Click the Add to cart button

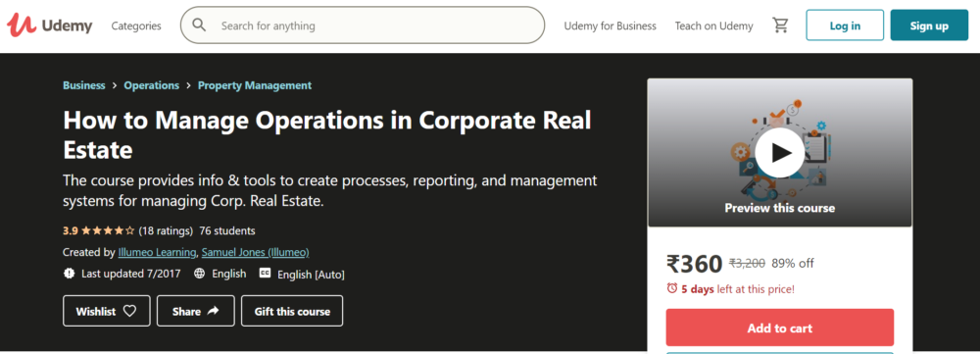(779, 328)
